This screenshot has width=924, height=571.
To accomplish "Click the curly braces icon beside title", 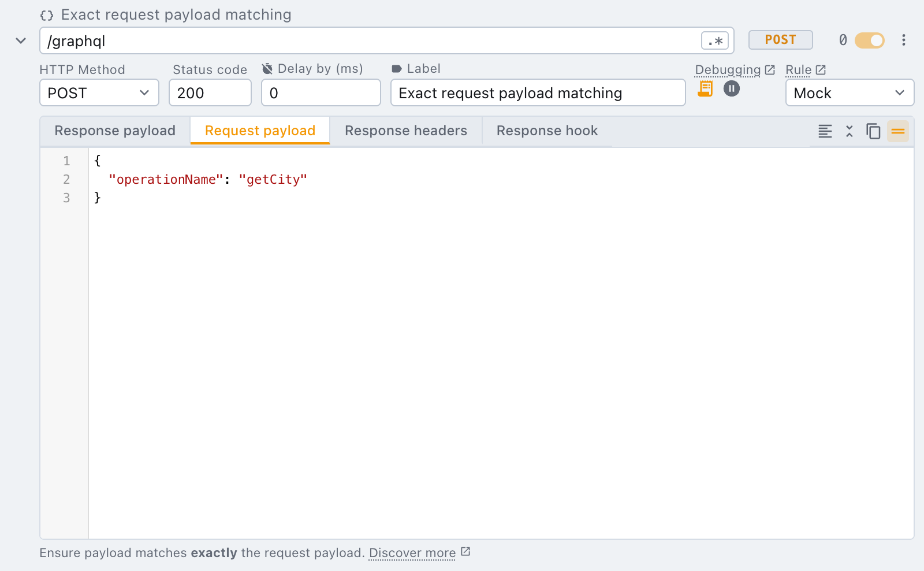I will tap(47, 15).
